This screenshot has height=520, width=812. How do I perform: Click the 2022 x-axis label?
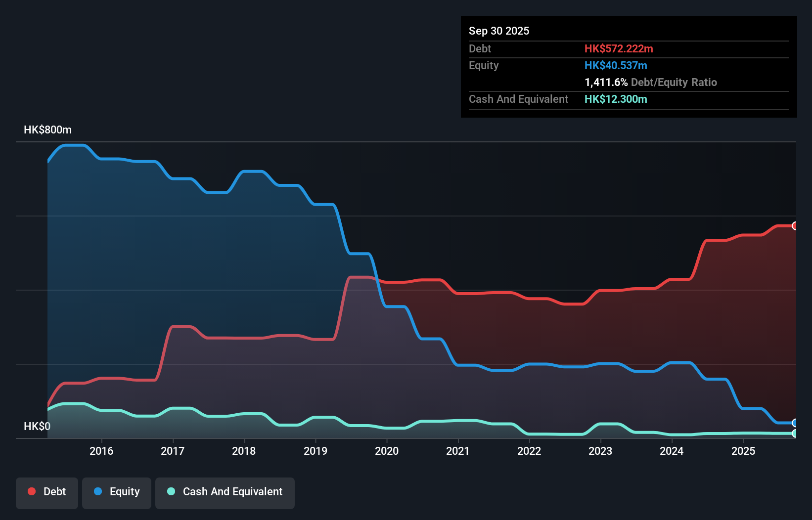point(529,451)
